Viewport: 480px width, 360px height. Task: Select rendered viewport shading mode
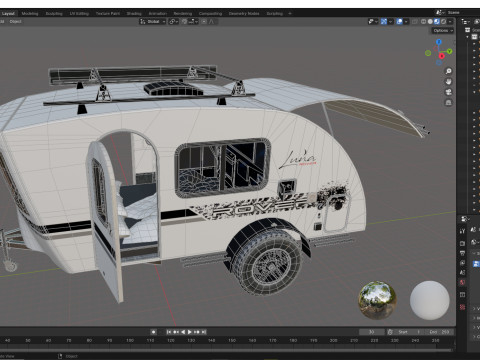444,21
